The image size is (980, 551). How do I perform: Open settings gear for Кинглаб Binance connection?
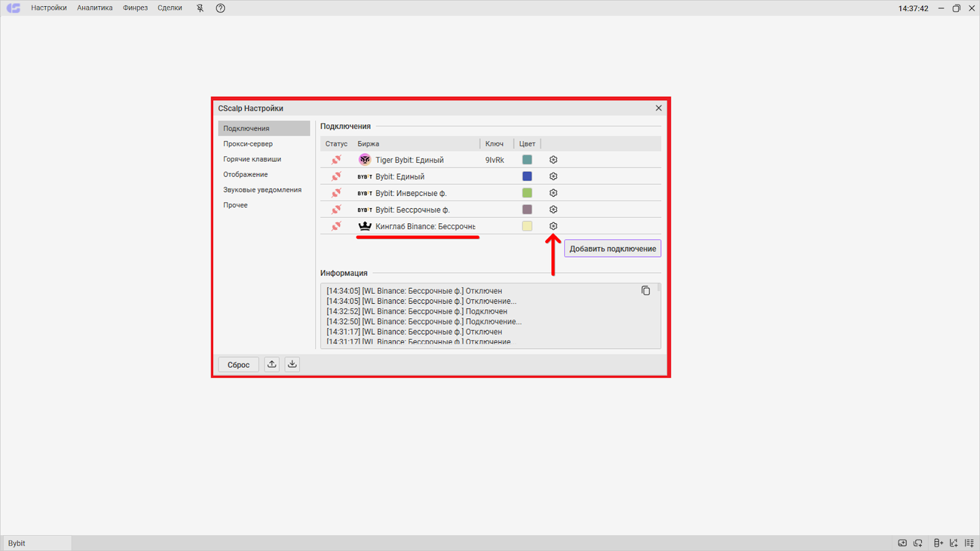553,226
